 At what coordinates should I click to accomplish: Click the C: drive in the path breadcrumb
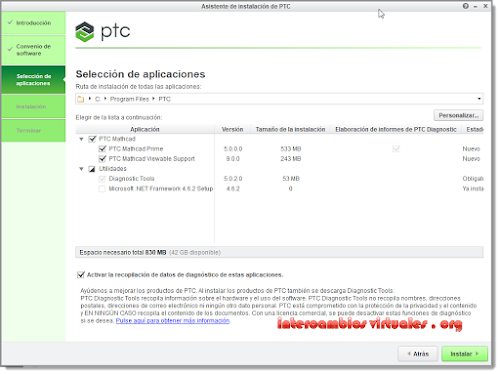[98, 99]
